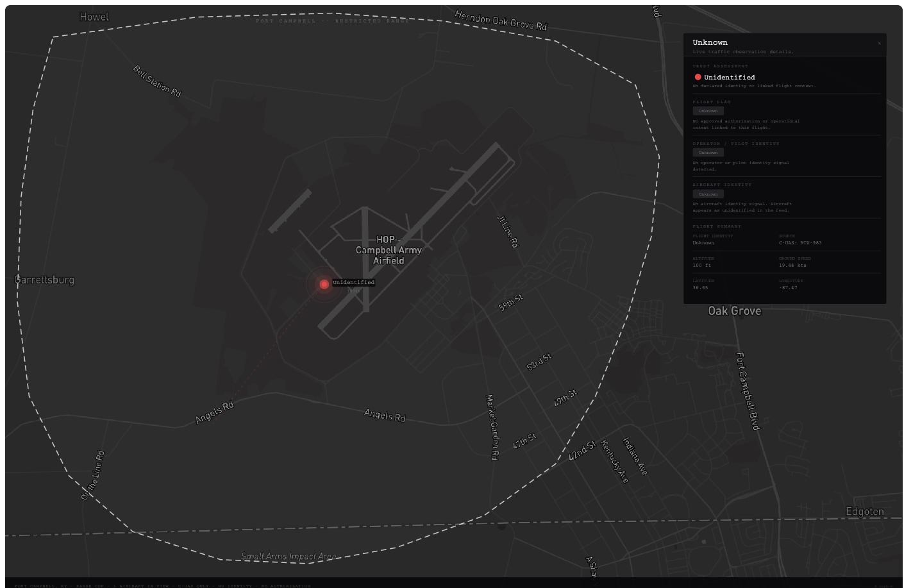Click the 'OPERATOR / PILOT IDENTITY' heading

(736, 144)
